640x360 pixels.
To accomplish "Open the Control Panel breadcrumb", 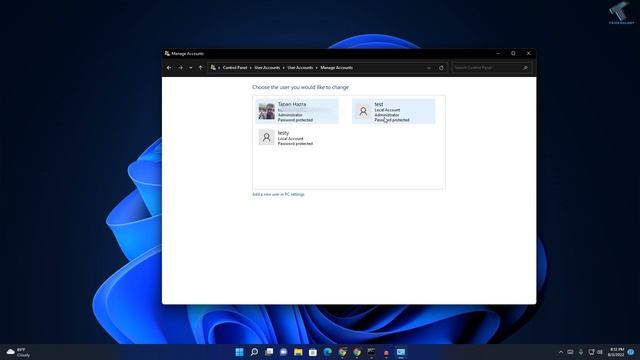I will (235, 68).
